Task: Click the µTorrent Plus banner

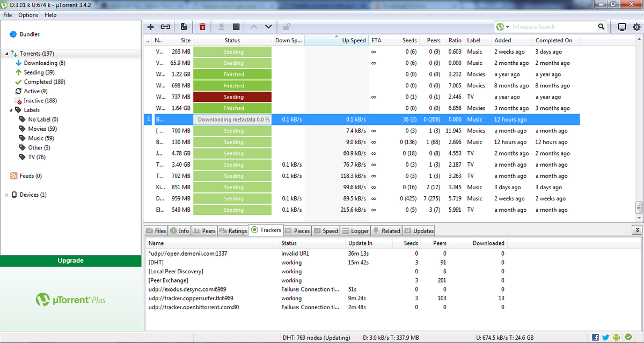Action: tap(71, 300)
